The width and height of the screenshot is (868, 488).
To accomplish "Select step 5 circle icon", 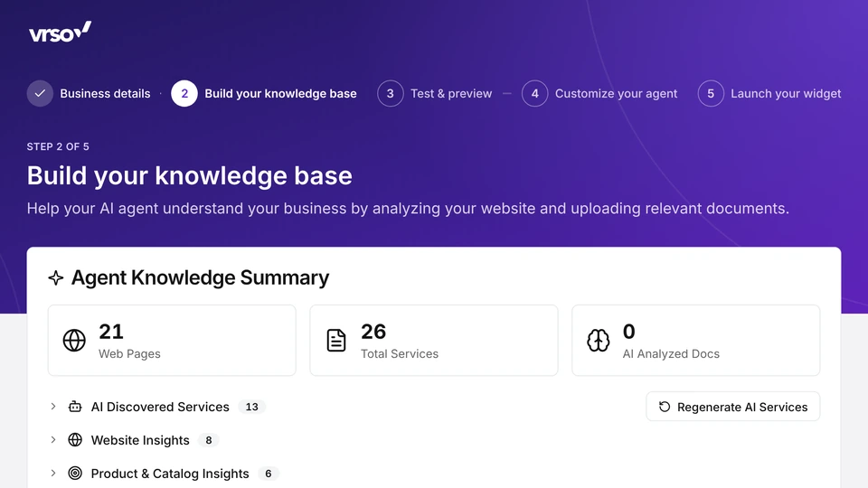I will point(711,93).
